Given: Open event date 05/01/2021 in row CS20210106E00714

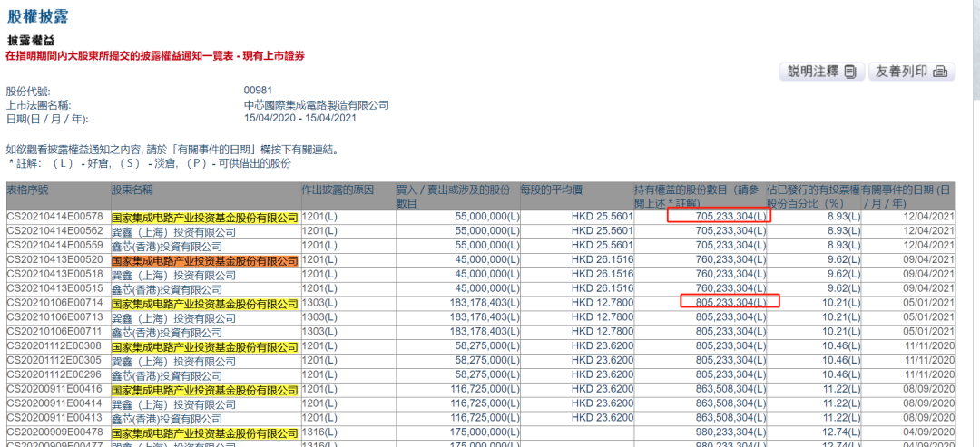Looking at the screenshot, I should 929,303.
